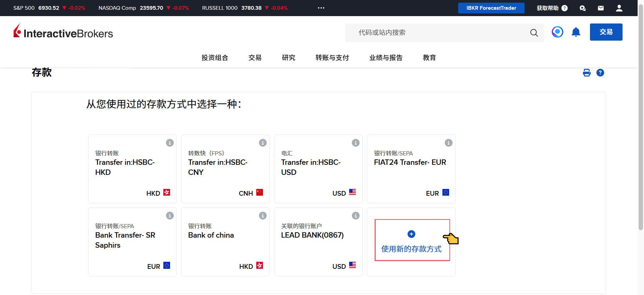
Task: Click the blue 交易 button
Action: [x=606, y=32]
